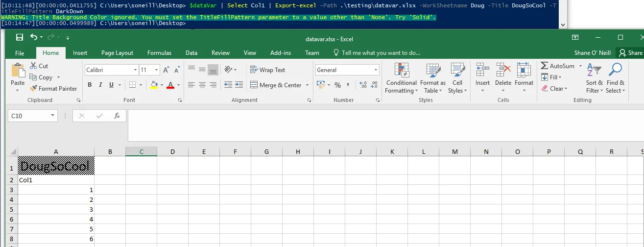Image resolution: width=644 pixels, height=247 pixels.
Task: Open Find & Select menu
Action: pos(615,78)
